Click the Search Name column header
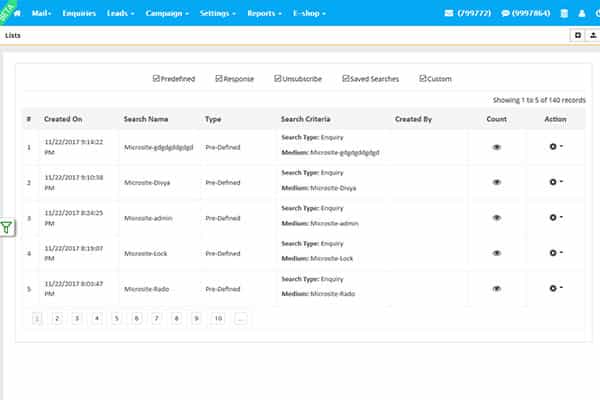Screen dimensions: 600x400 (x=145, y=118)
